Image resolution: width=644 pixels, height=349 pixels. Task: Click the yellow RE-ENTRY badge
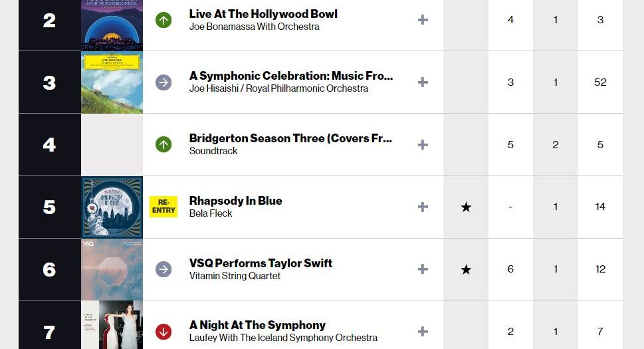tap(163, 207)
